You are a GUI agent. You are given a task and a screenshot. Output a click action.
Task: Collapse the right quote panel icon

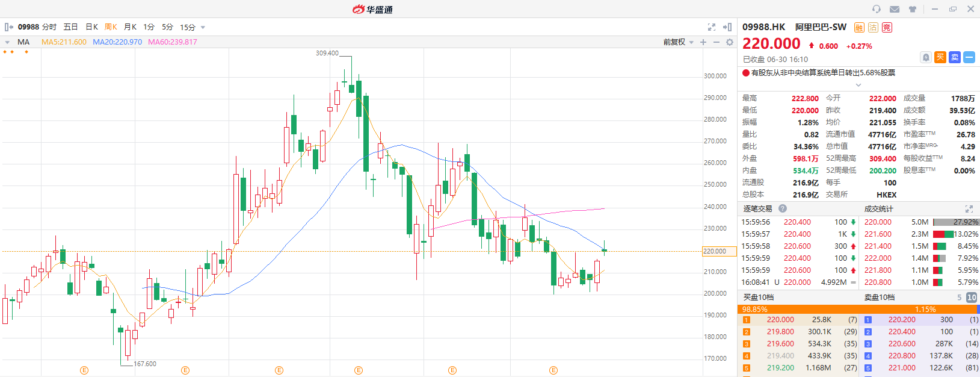(727, 27)
